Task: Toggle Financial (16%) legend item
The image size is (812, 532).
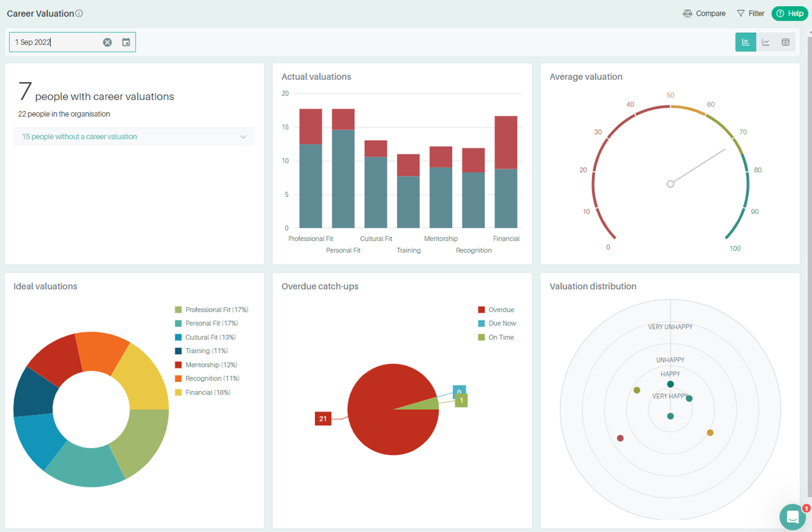Action: point(207,392)
